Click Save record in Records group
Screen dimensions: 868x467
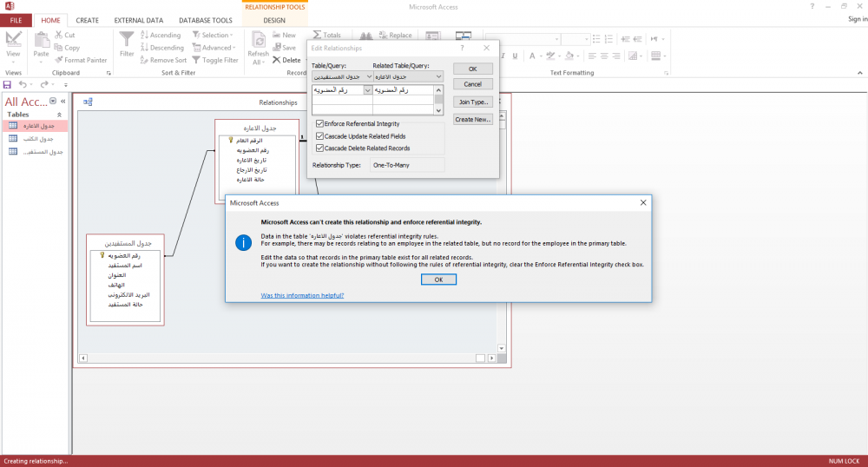[x=284, y=48]
